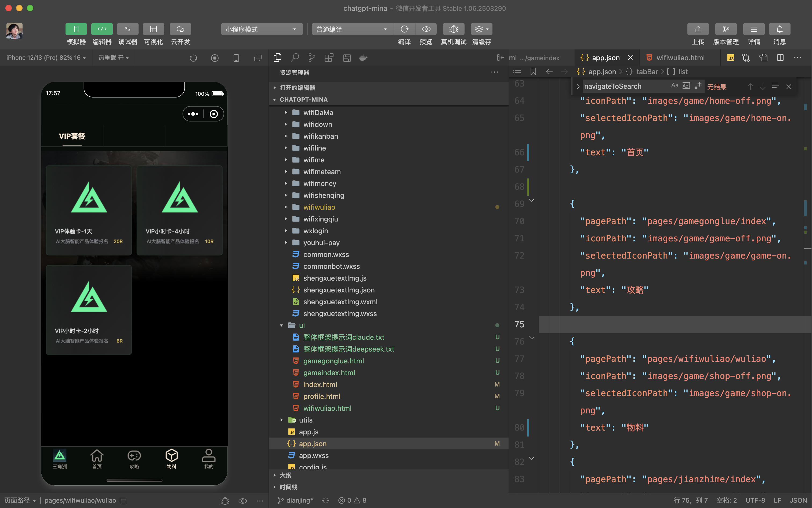Open wifiwuliao.html in file tree
The image size is (812, 508).
point(389,408)
